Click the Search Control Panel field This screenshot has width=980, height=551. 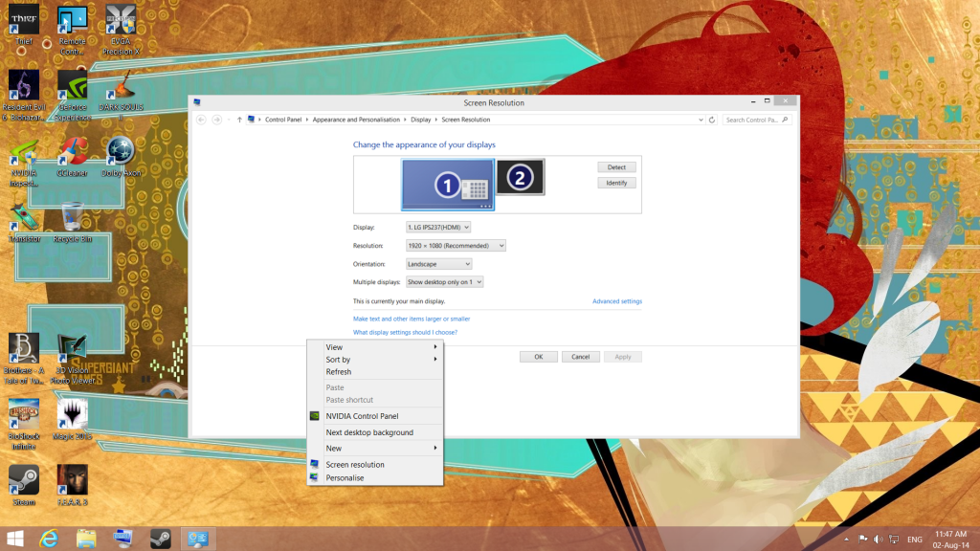tap(757, 120)
